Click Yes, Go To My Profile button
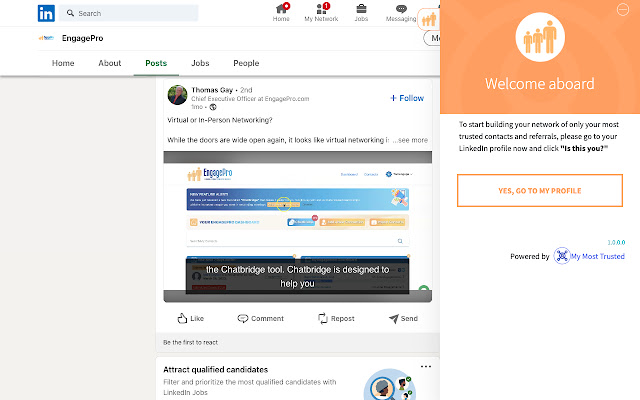 click(x=540, y=191)
